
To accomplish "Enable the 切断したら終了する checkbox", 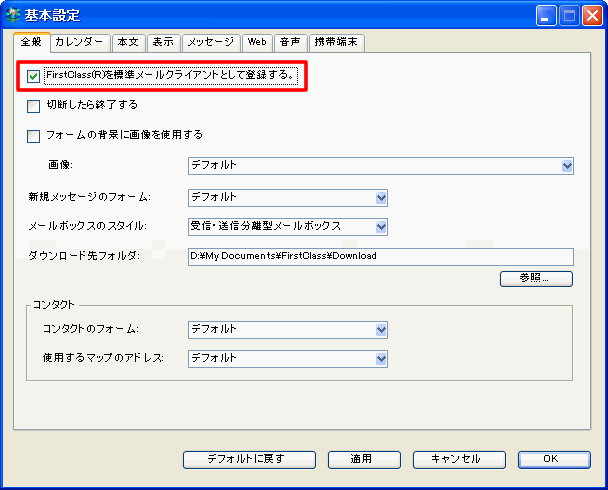I will coord(34,105).
